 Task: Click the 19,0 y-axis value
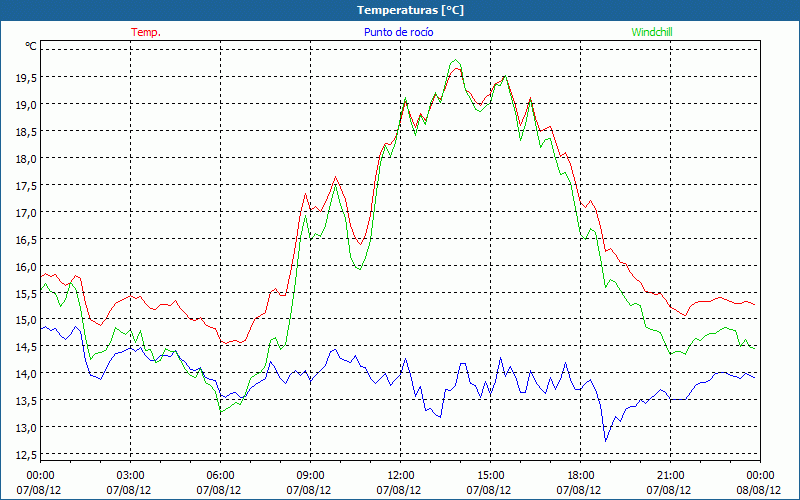(x=26, y=105)
